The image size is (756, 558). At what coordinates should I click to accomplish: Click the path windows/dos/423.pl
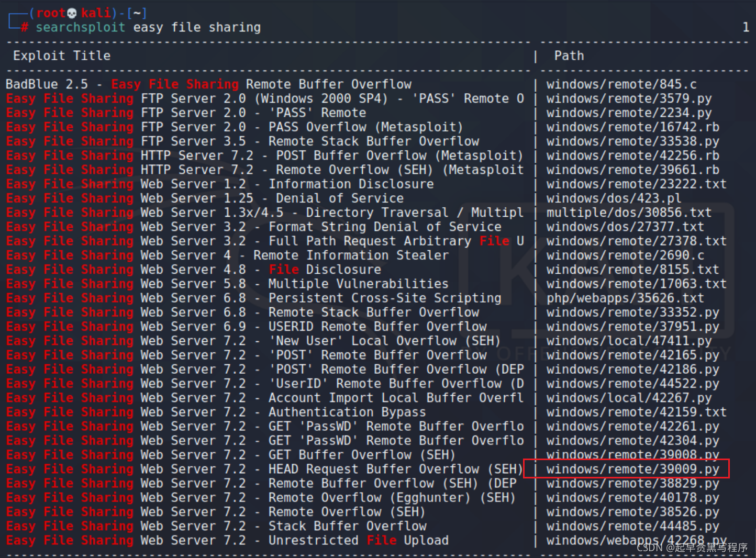tap(614, 198)
